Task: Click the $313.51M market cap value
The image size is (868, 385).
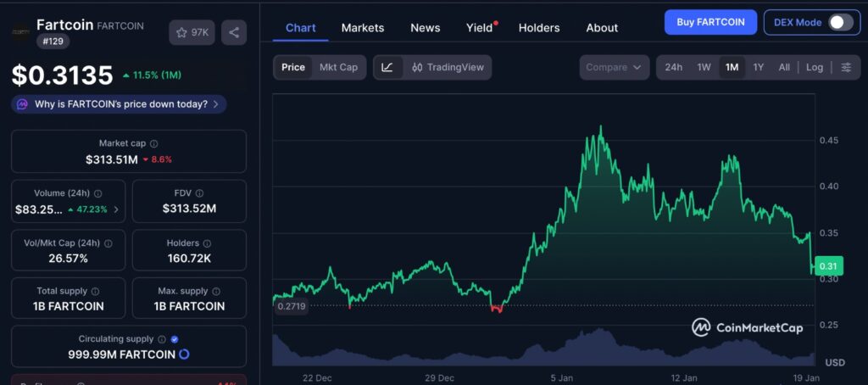Action: click(111, 160)
